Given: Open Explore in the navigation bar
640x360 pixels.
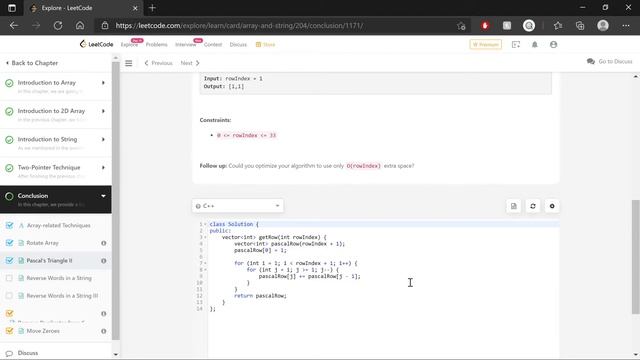Looking at the screenshot, I should pyautogui.click(x=129, y=44).
